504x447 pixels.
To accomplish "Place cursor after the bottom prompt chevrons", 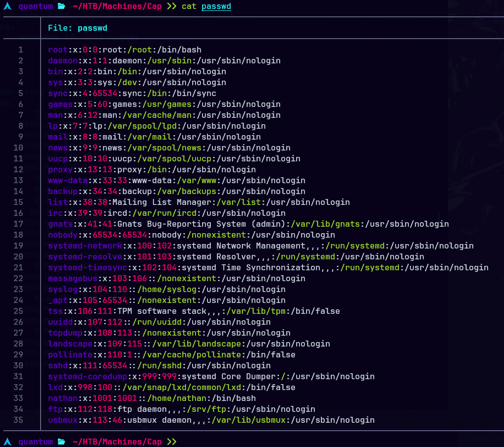I will (184, 442).
